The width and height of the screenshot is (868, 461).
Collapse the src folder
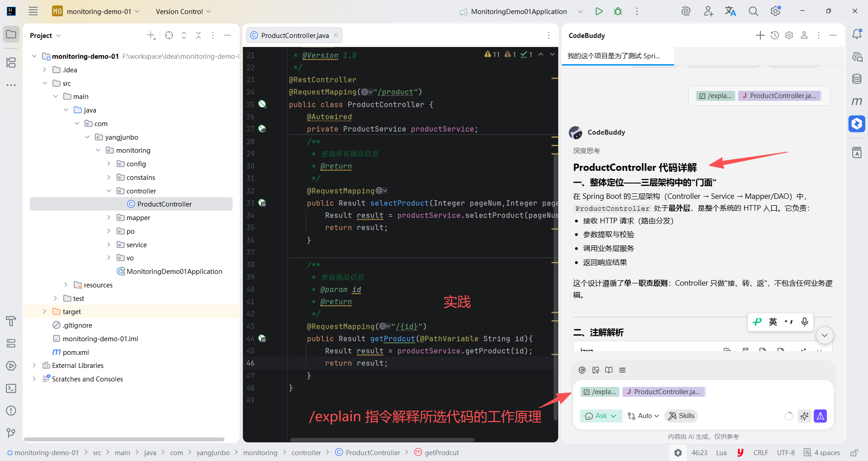tap(44, 83)
